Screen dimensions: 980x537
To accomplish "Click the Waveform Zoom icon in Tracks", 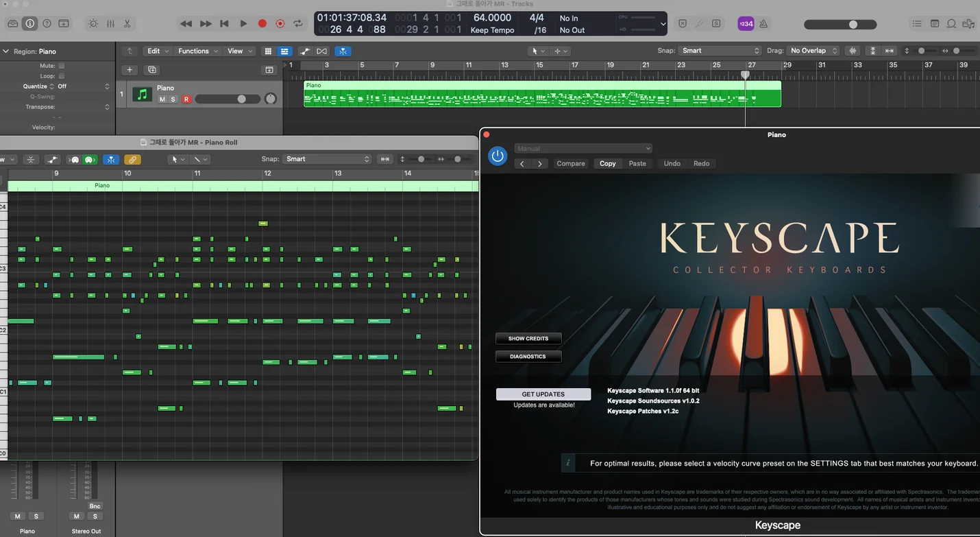I will pos(853,51).
